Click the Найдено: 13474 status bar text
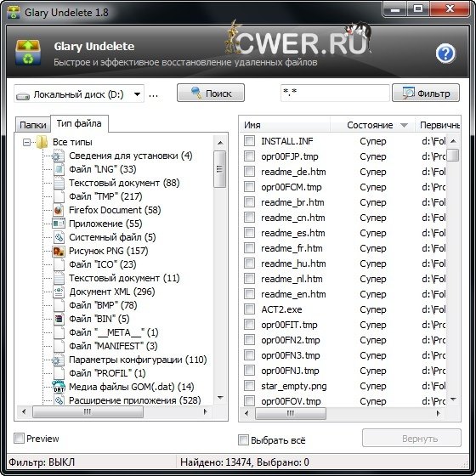This screenshot has height=476, width=476. pos(216,462)
